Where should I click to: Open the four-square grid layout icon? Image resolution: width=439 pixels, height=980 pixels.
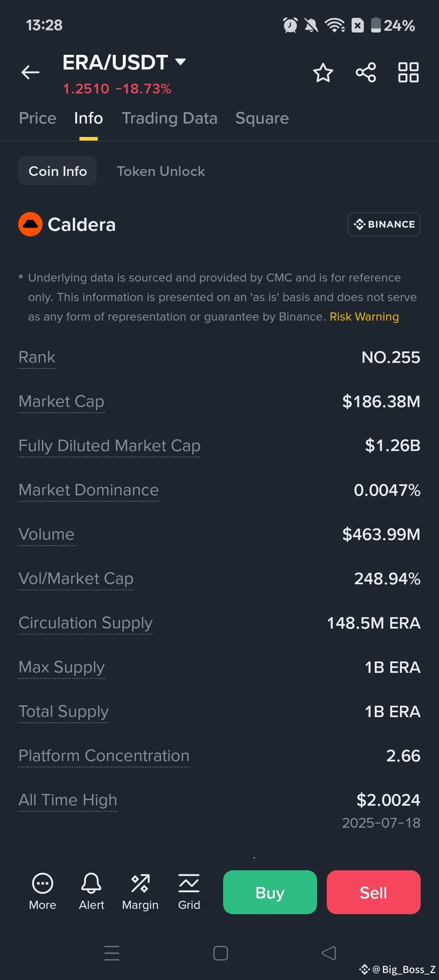pyautogui.click(x=409, y=72)
